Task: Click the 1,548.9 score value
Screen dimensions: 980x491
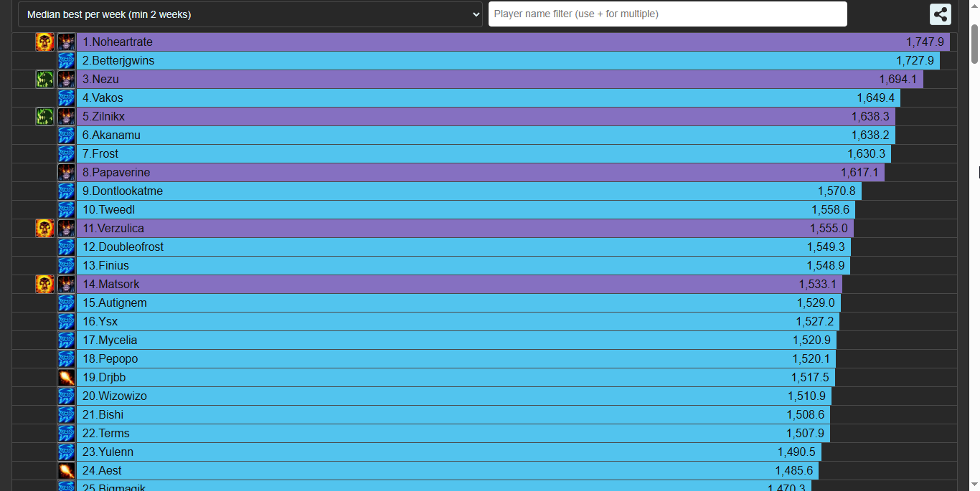Action: click(x=826, y=266)
